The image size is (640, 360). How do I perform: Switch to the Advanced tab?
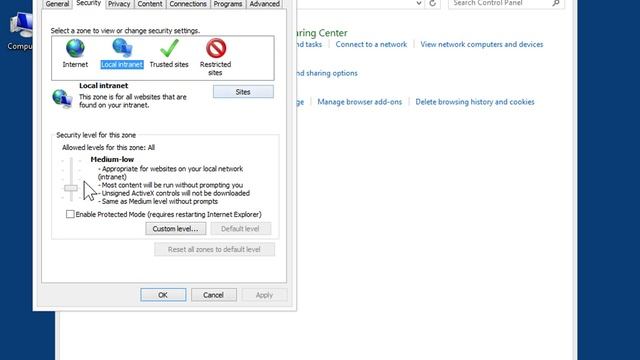264,4
